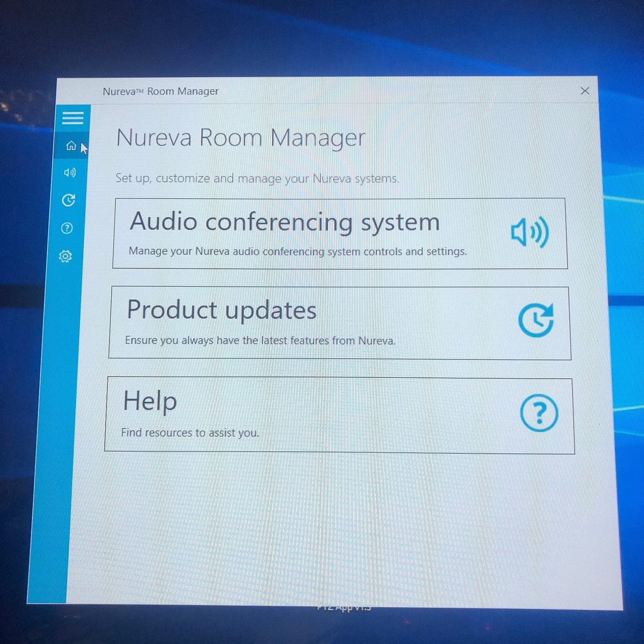The width and height of the screenshot is (644, 644).
Task: Open the Help tile heading
Action: point(150,401)
